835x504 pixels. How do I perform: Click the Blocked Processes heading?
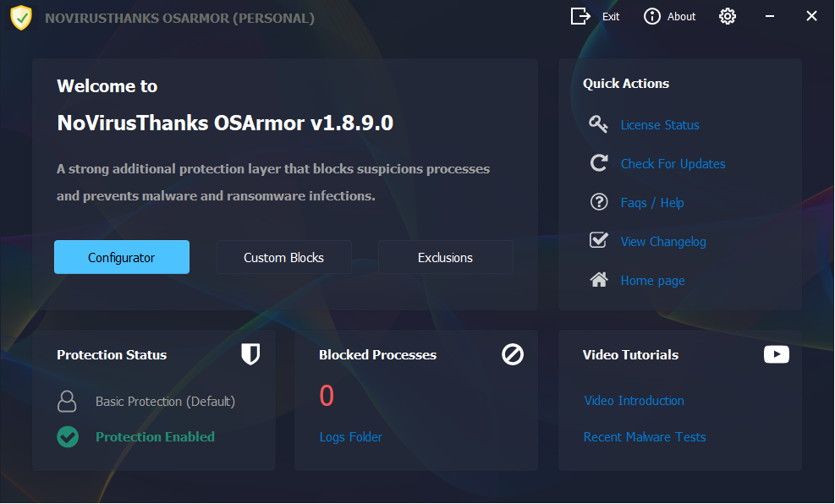click(x=377, y=355)
